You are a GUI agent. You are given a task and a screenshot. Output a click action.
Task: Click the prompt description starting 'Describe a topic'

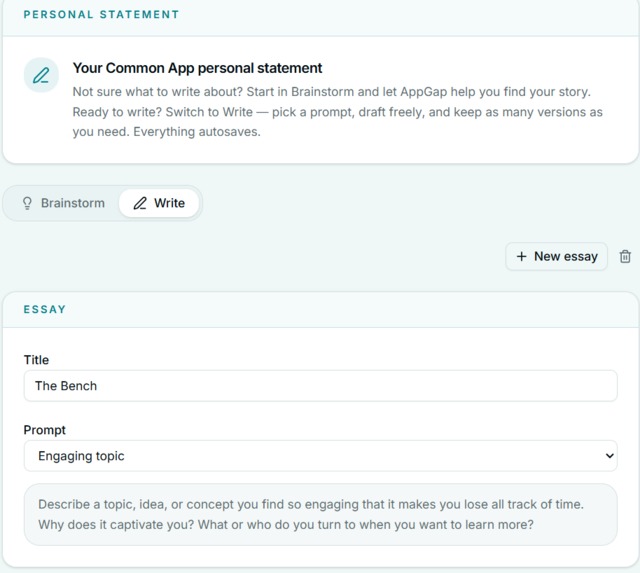coord(320,514)
